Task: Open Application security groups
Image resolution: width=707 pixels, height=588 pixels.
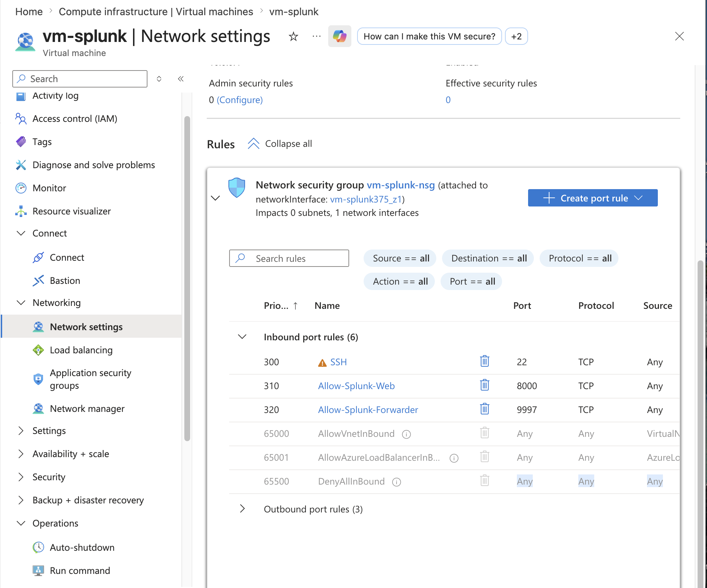Action: pyautogui.click(x=91, y=379)
